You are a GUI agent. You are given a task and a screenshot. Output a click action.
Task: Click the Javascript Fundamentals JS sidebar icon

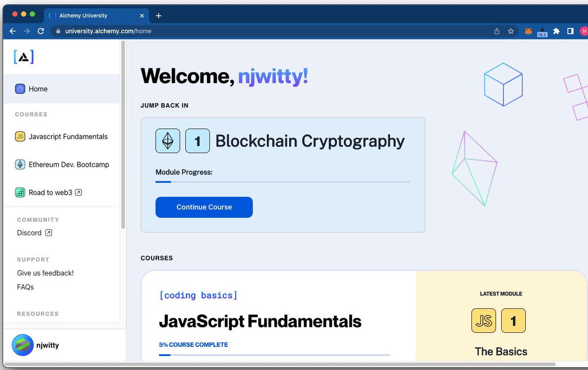[20, 137]
